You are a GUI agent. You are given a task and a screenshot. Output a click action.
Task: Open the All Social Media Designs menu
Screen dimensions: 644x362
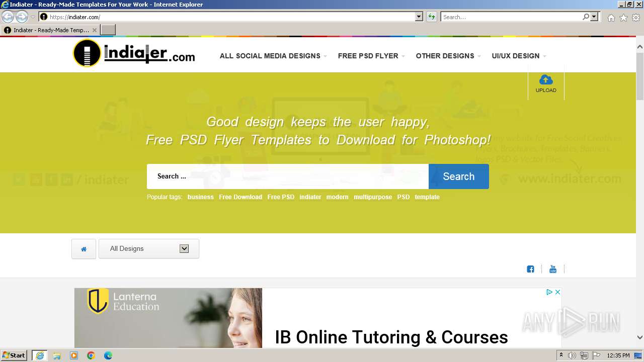(273, 56)
